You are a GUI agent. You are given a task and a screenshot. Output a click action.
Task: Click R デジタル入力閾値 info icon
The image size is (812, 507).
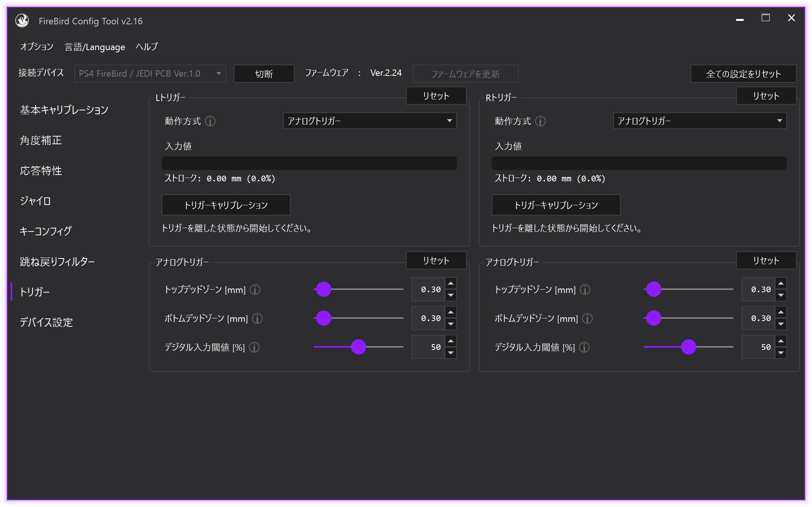[x=584, y=347]
